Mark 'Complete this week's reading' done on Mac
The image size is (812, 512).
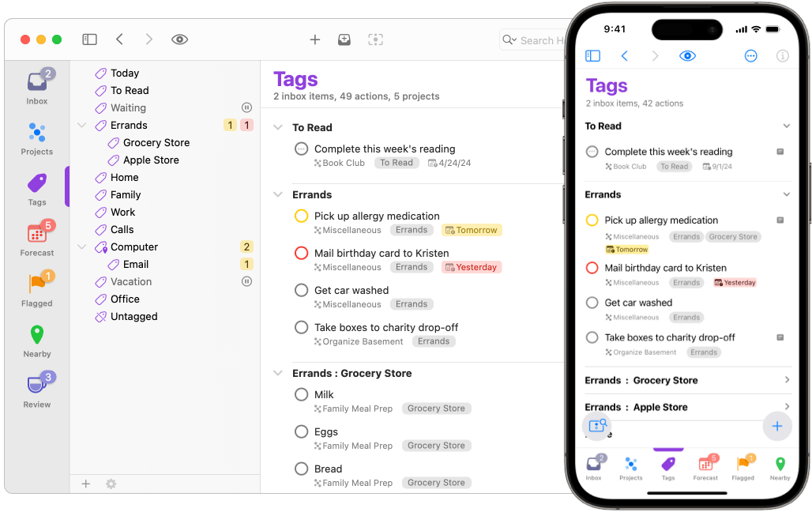coord(302,149)
